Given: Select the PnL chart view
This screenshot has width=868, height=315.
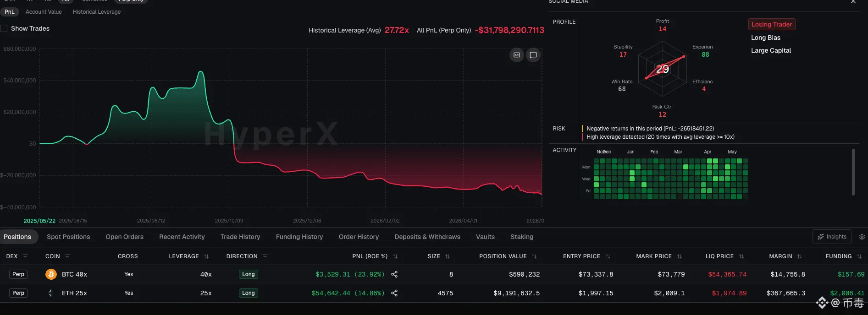Looking at the screenshot, I should tap(9, 12).
